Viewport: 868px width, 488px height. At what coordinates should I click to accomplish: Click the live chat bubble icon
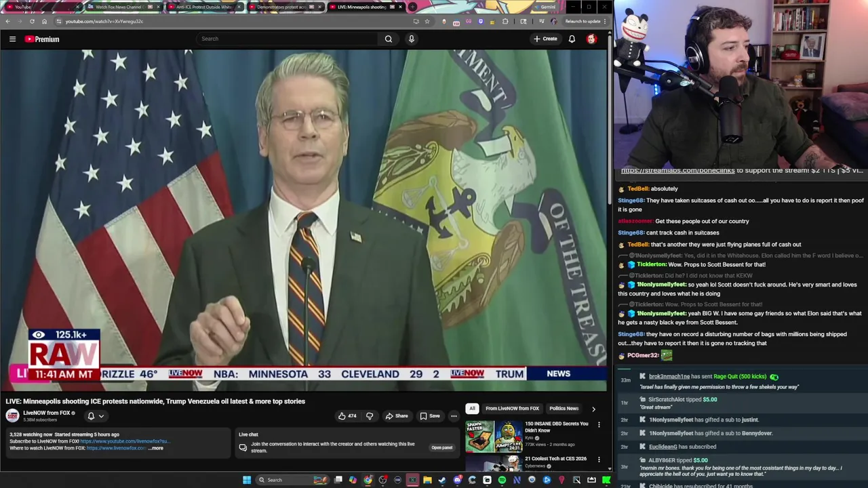tap(243, 447)
